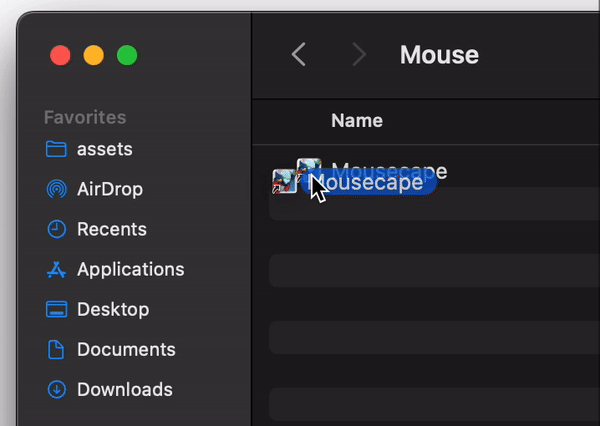Click the Documents page icon
The width and height of the screenshot is (600, 426).
tap(56, 349)
